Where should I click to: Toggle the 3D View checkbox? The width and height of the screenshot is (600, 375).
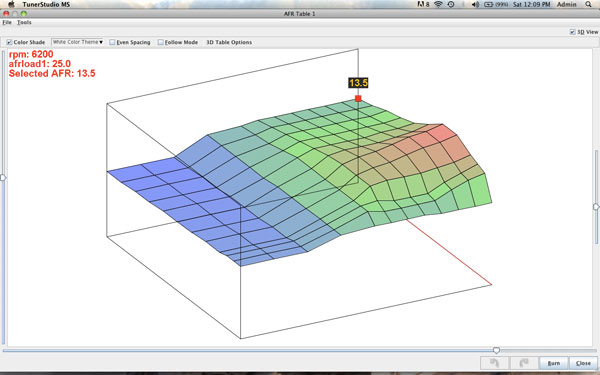click(572, 32)
